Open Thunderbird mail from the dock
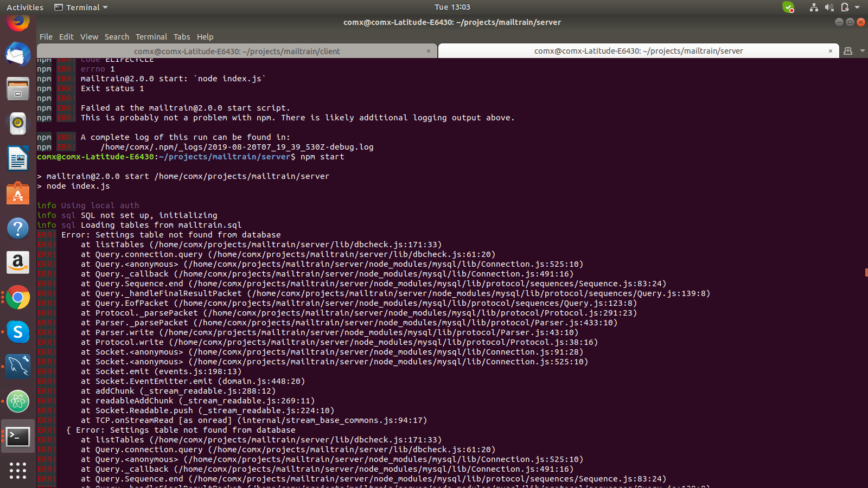The width and height of the screenshot is (868, 488). (x=18, y=54)
